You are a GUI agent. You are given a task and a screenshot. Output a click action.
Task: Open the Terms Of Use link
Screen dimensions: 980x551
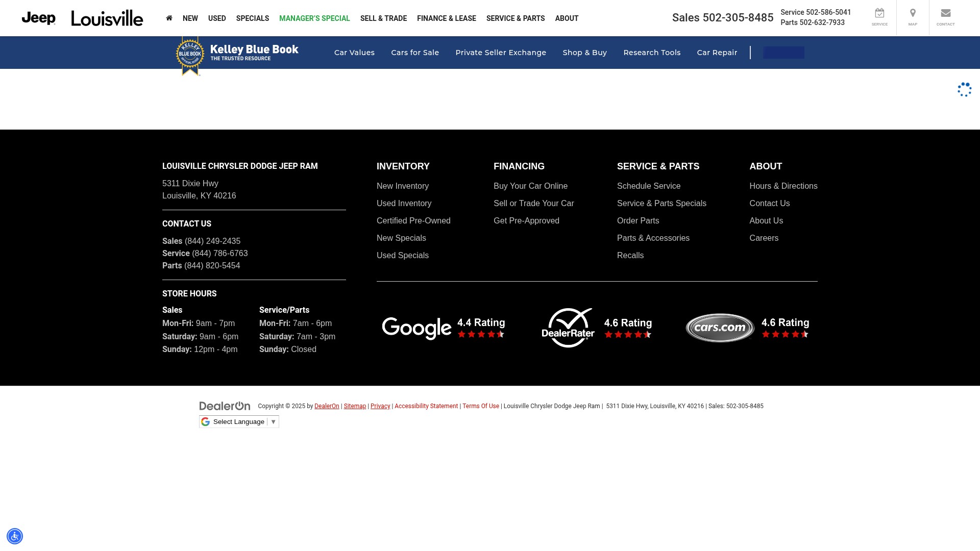click(x=481, y=406)
